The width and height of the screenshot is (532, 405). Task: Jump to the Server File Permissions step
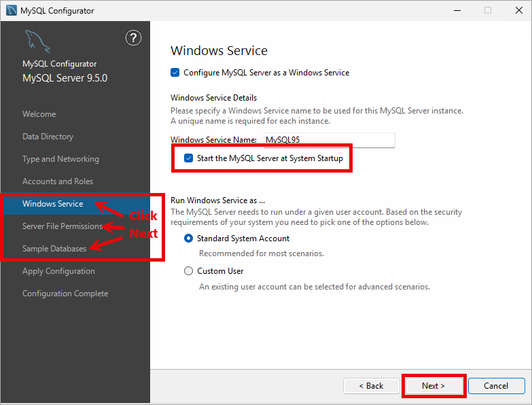[x=63, y=226]
